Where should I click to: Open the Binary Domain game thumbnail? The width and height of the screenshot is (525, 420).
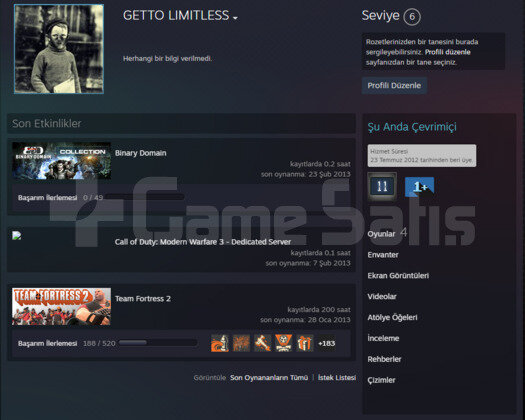pos(62,161)
